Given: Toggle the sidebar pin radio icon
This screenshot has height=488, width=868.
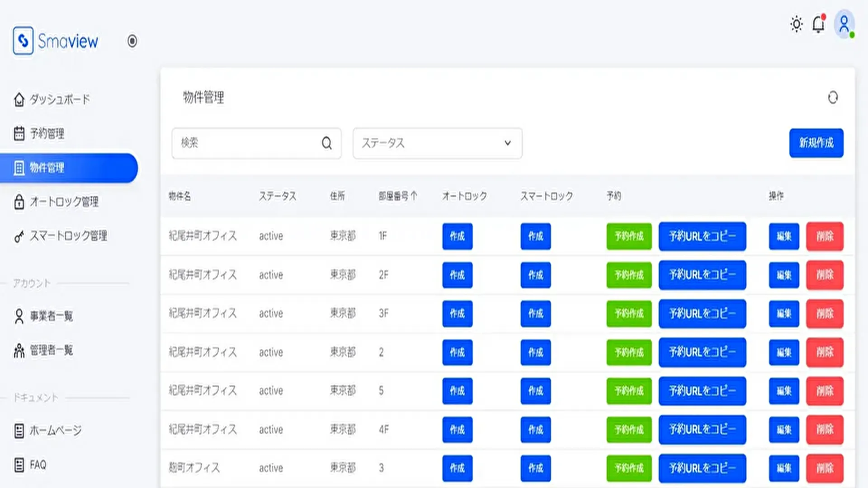Looking at the screenshot, I should [132, 41].
